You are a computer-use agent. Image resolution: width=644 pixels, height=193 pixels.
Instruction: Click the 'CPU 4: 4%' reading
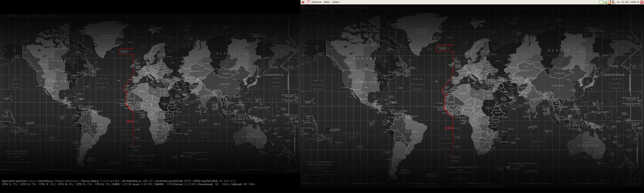pyautogui.click(x=65, y=184)
